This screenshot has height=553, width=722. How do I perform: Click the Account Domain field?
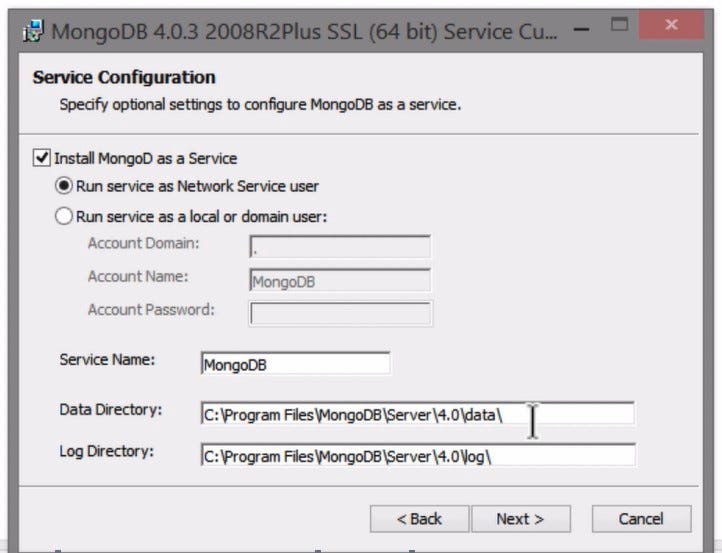point(340,247)
